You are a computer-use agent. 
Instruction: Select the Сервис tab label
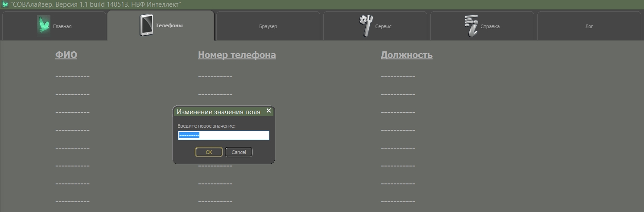pyautogui.click(x=383, y=26)
